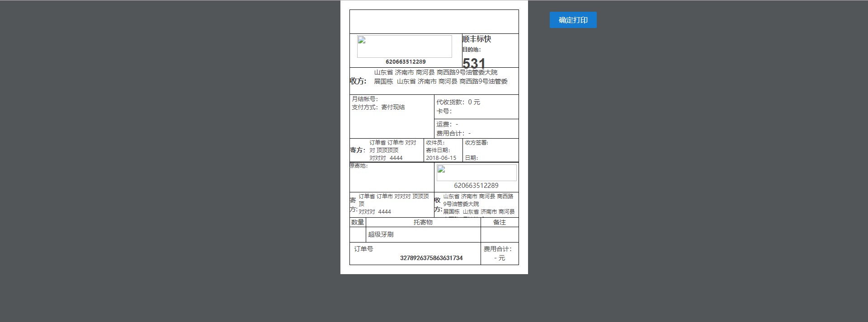Click the "- 元" total value

(x=500, y=258)
